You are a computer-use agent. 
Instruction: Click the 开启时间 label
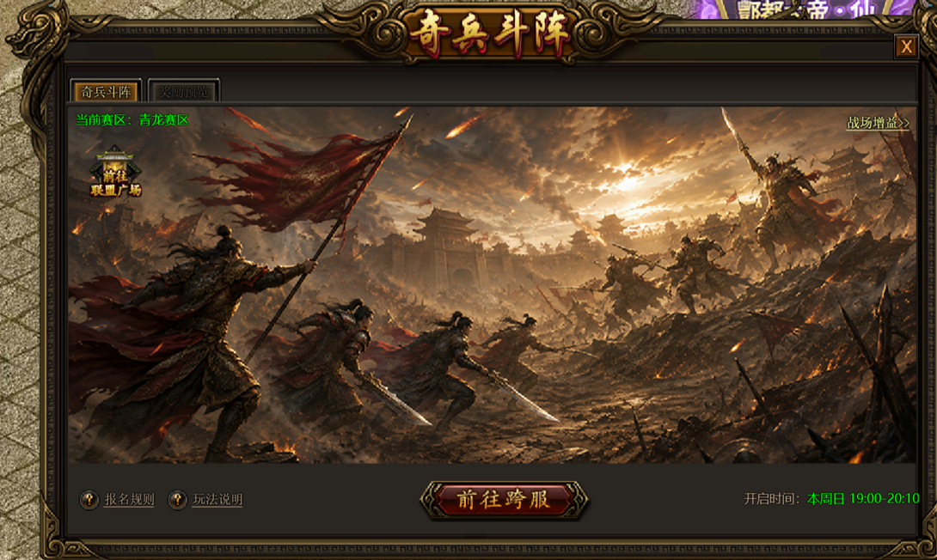(771, 498)
